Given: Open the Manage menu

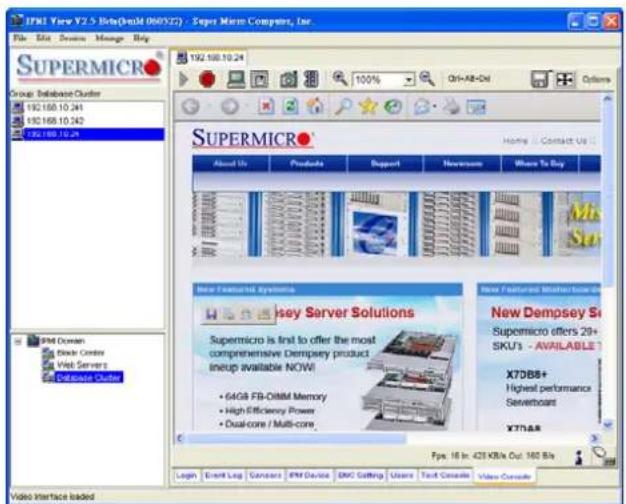Looking at the screenshot, I should tap(109, 38).
